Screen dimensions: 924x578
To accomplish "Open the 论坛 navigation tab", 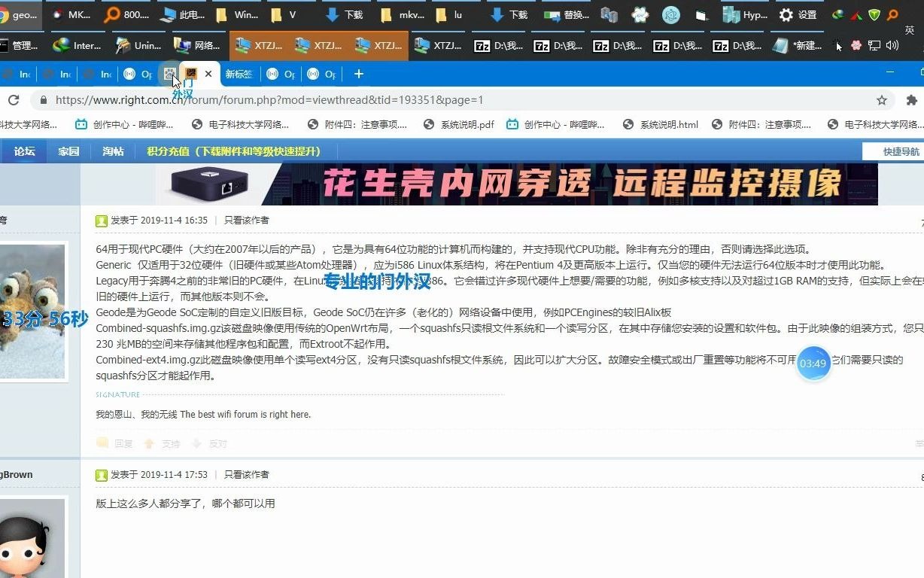I will [x=25, y=151].
